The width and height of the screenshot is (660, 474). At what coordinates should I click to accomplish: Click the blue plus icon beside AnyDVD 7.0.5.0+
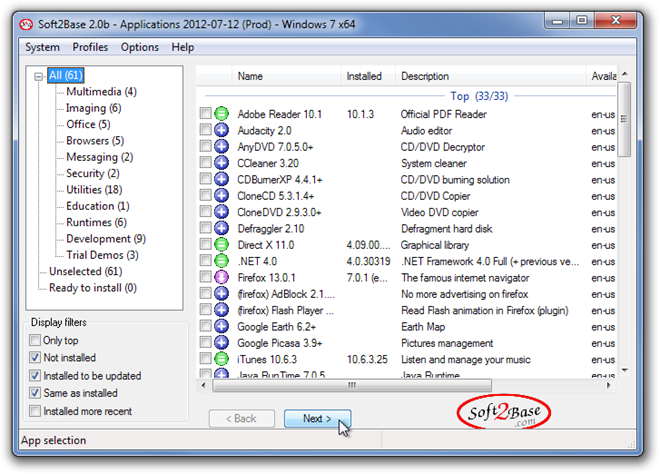pos(221,146)
